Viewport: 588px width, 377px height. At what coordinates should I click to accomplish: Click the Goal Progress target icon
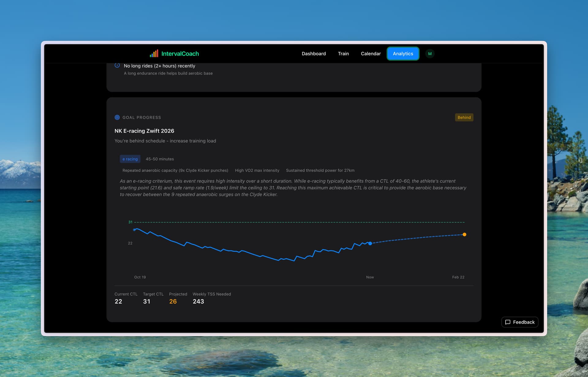[x=117, y=117]
